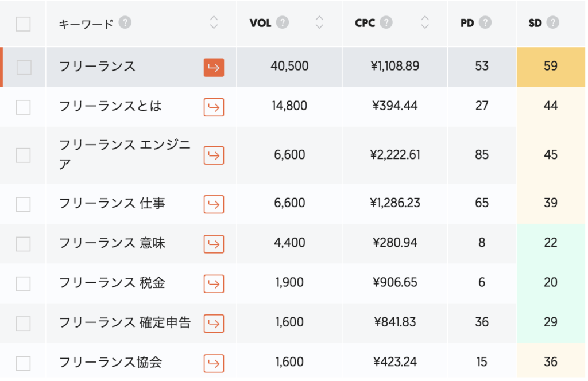The width and height of the screenshot is (588, 381).
Task: Click arrow icon next to フリーランス 意味
Action: [214, 244]
